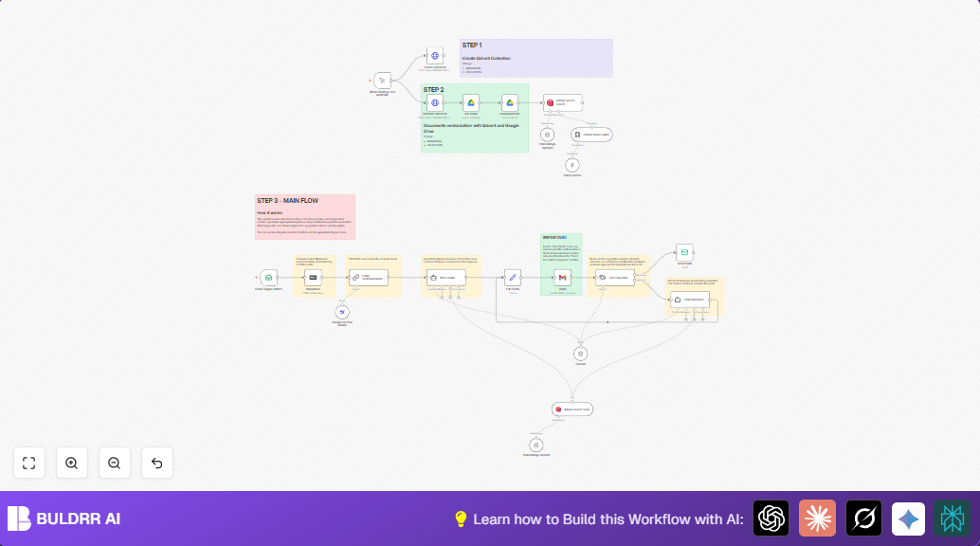Open the Gemini sparkle icon
980x546 pixels.
908,519
